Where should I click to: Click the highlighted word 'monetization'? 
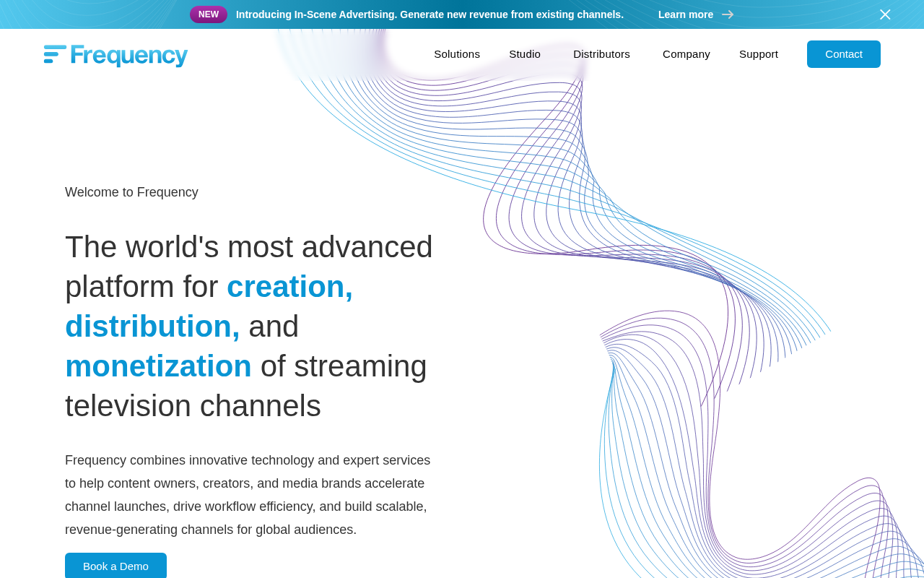158,366
